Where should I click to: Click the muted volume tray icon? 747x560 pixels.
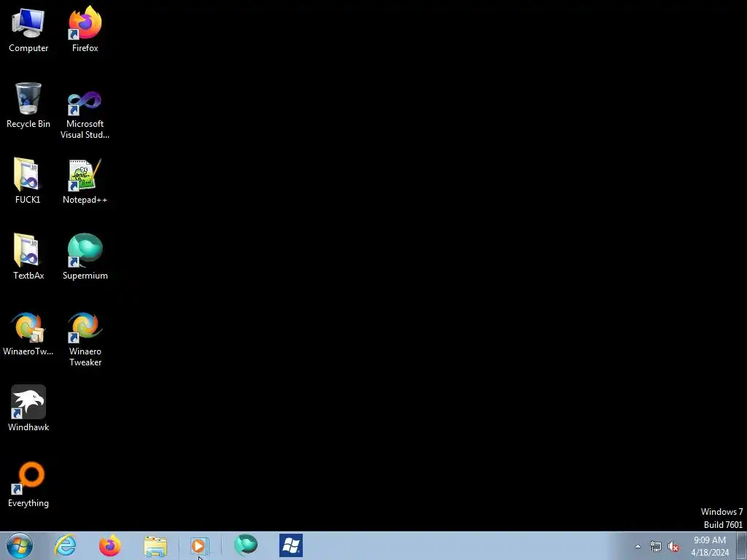[673, 546]
